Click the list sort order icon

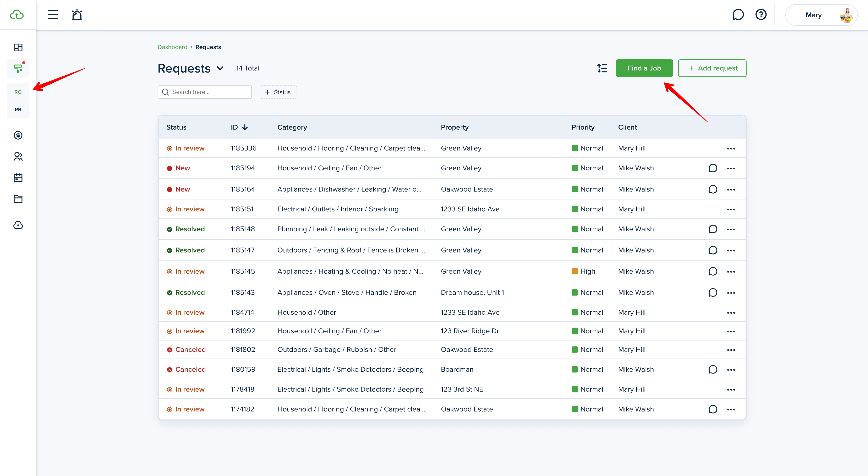602,68
